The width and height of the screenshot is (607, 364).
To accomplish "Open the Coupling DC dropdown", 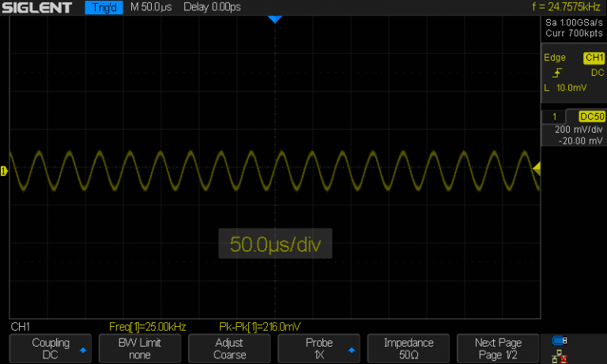I will point(50,349).
